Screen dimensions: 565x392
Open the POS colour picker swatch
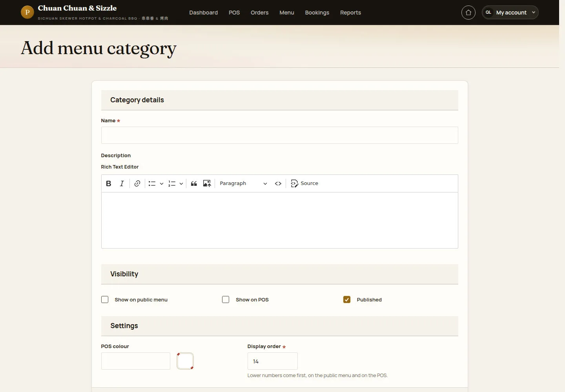click(x=185, y=361)
